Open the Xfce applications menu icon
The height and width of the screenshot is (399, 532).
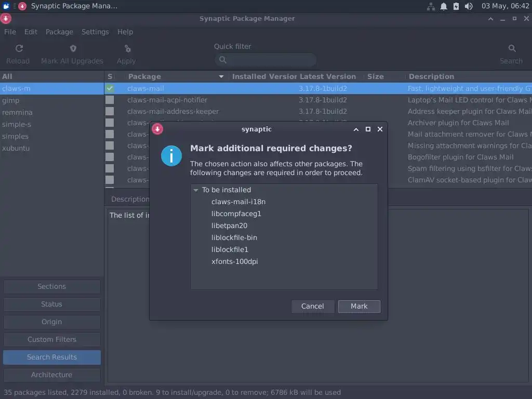tap(6, 6)
